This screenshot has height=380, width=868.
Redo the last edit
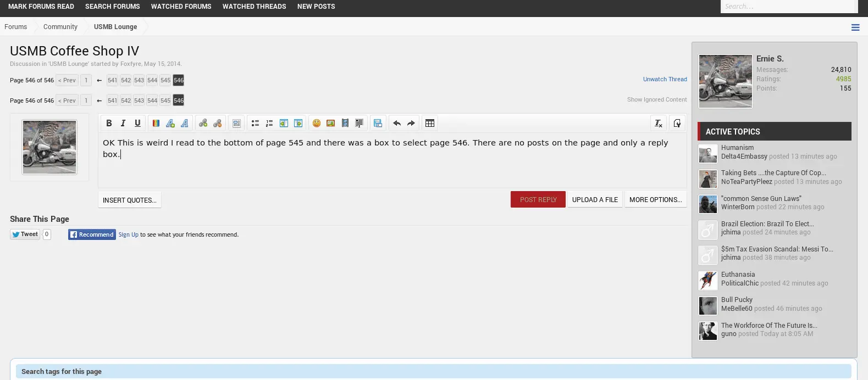411,123
